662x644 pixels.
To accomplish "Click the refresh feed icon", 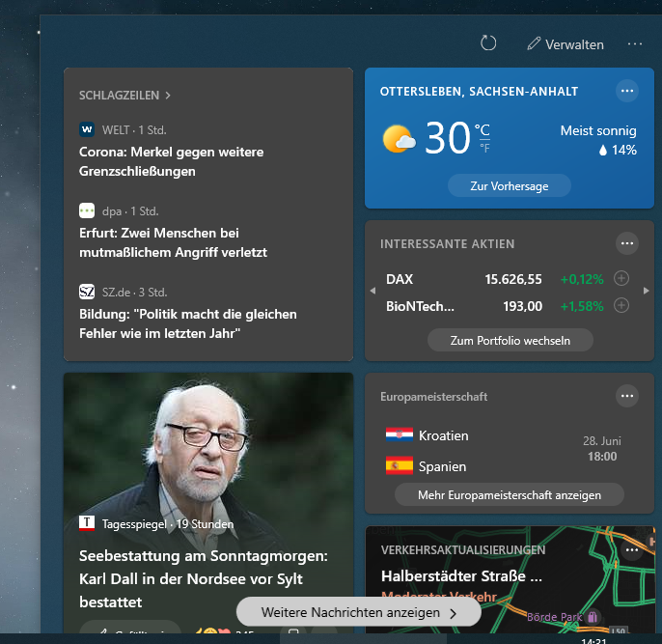I will (488, 43).
